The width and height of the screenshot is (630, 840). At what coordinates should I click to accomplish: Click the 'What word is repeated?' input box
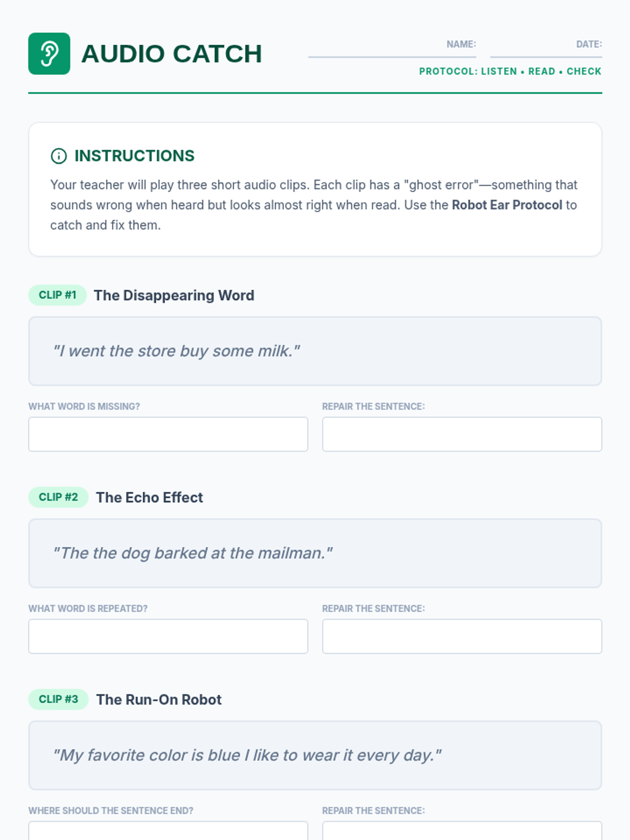168,636
